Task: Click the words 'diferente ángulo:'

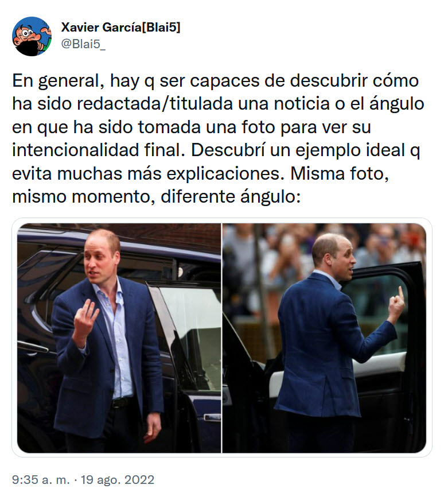Action: pyautogui.click(x=231, y=196)
